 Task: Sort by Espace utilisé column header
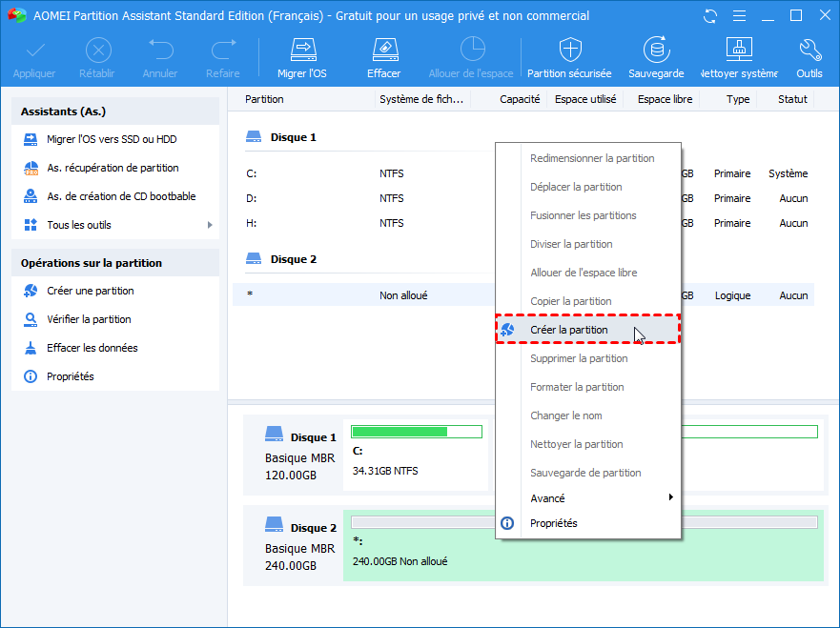click(585, 99)
